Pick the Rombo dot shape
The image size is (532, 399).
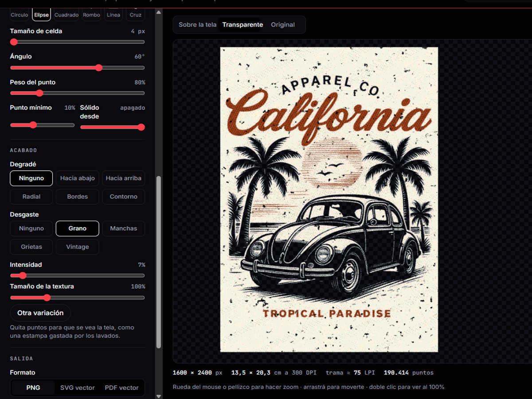tap(92, 15)
